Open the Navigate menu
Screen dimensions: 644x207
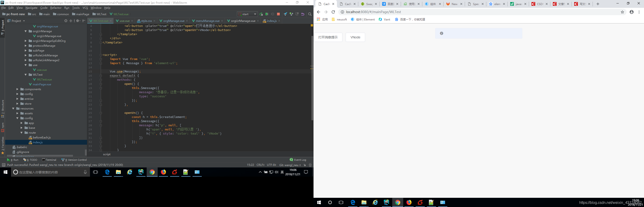click(31, 8)
